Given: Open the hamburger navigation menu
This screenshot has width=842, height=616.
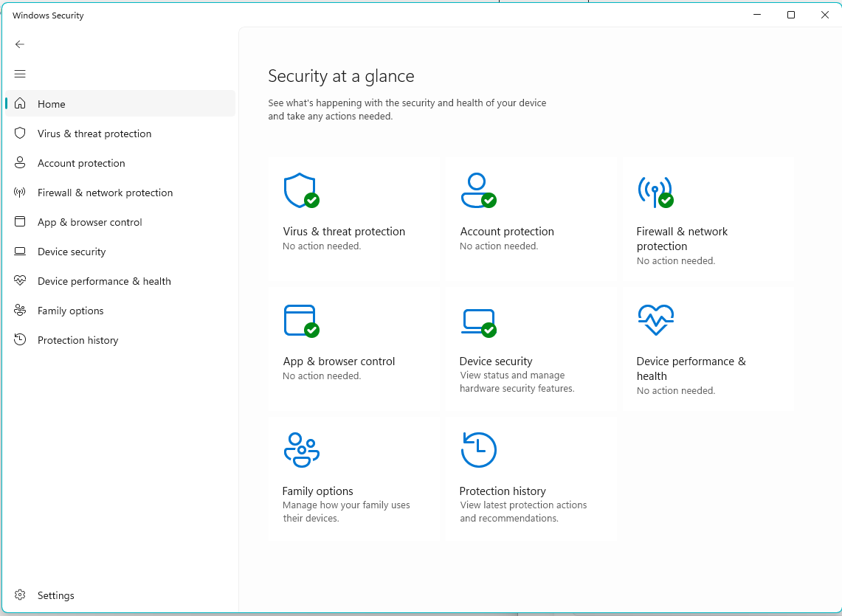Looking at the screenshot, I should pos(20,74).
